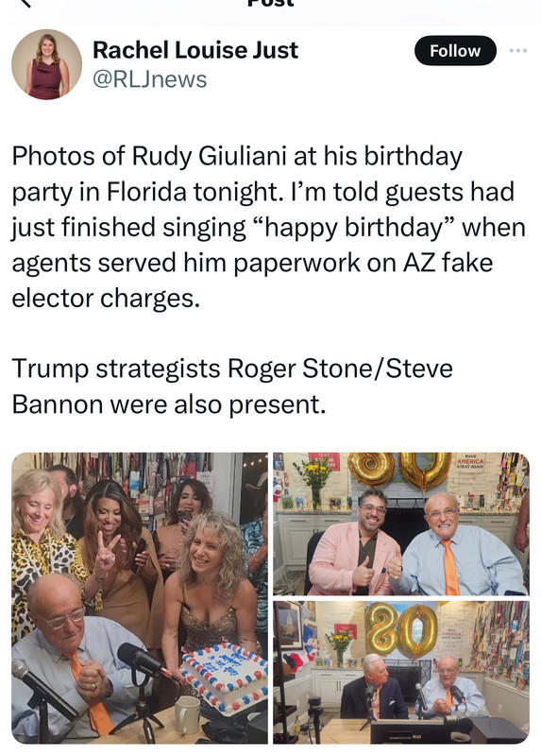Open Rachel Louise Just's profile avatar
The height and width of the screenshot is (756, 541).
tap(46, 64)
